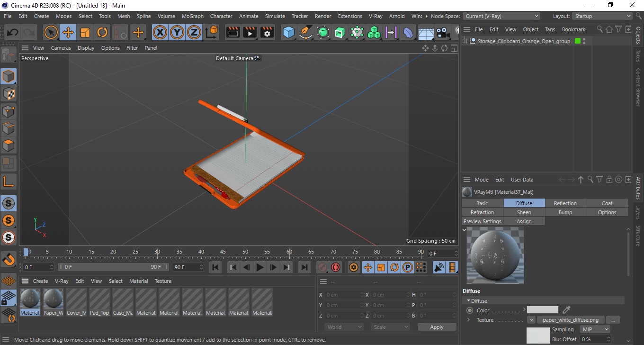644x345 pixels.
Task: Go to start of animation
Action: coord(215,267)
